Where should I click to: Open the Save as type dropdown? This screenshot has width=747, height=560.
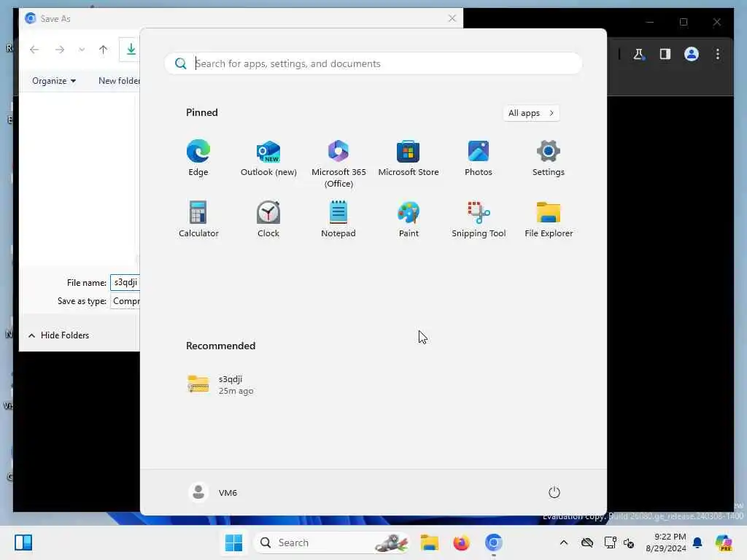coord(125,301)
